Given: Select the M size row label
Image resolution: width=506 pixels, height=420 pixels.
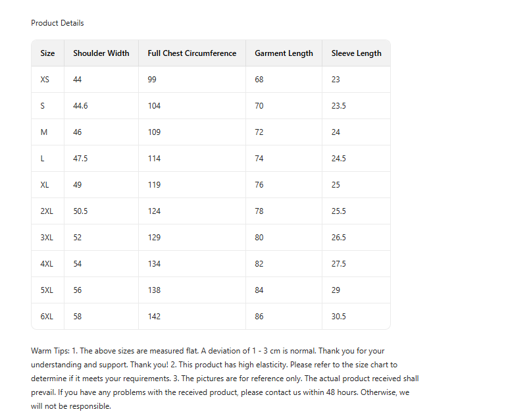Looking at the screenshot, I should [44, 132].
